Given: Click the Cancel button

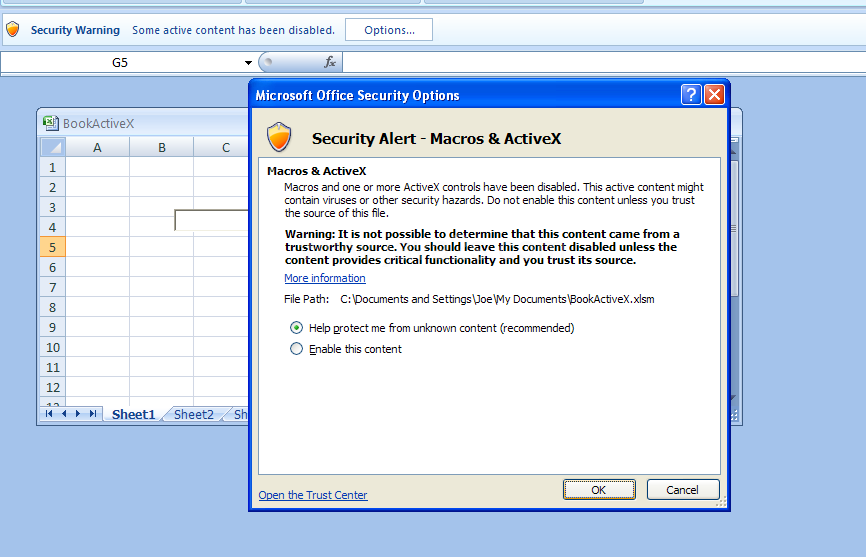Looking at the screenshot, I should point(683,490).
